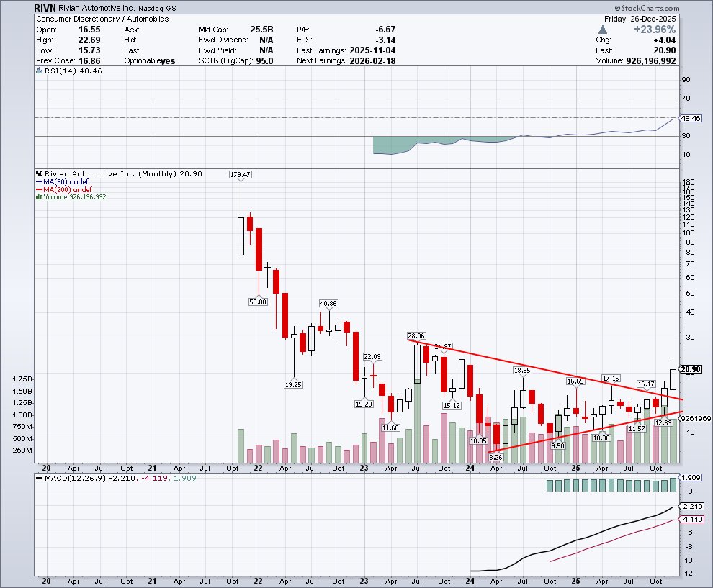This screenshot has height=588, width=713.
Task: Click the +23.96% change percentage
Action: [x=655, y=30]
